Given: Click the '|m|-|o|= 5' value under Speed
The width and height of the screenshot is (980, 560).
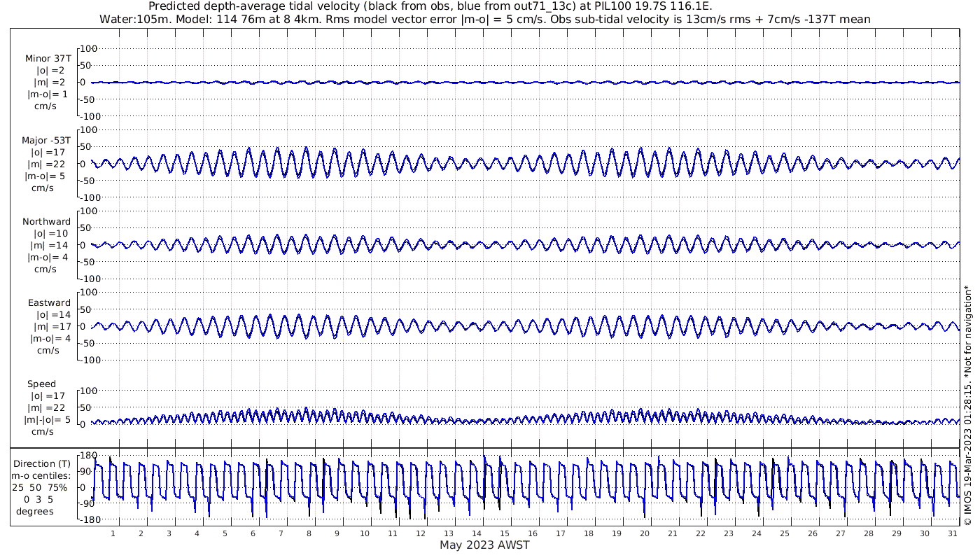Looking at the screenshot, I should pos(46,419).
